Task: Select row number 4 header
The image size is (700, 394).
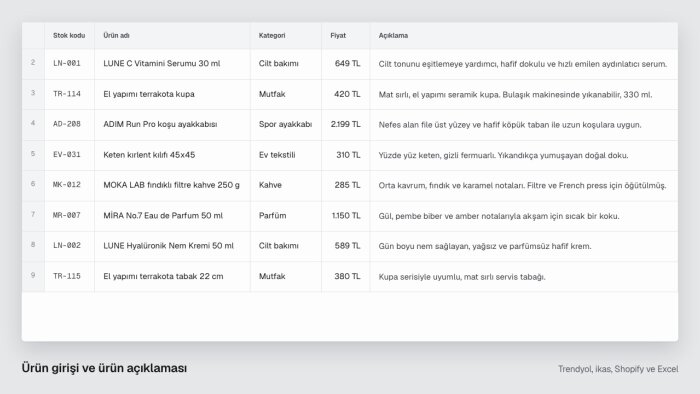Action: pyautogui.click(x=33, y=124)
